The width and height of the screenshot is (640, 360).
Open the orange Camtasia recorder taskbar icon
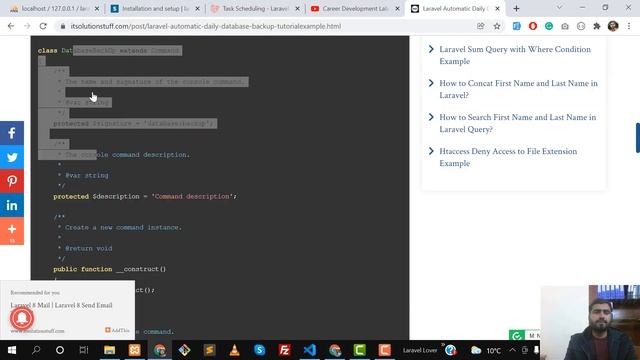coord(384,350)
